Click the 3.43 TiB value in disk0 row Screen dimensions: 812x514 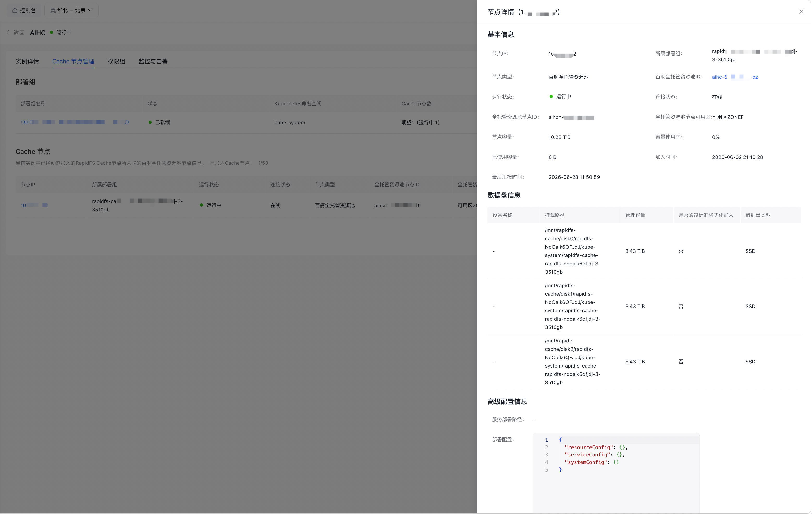click(x=635, y=251)
